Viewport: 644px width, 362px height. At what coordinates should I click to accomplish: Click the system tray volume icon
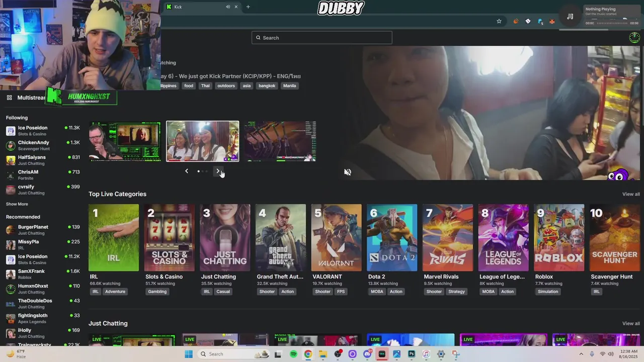click(611, 354)
